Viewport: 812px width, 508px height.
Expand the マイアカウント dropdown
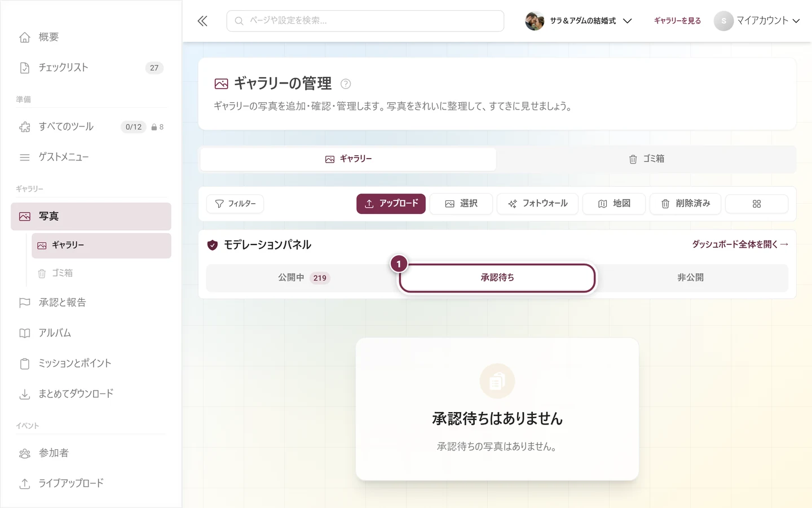(x=757, y=21)
